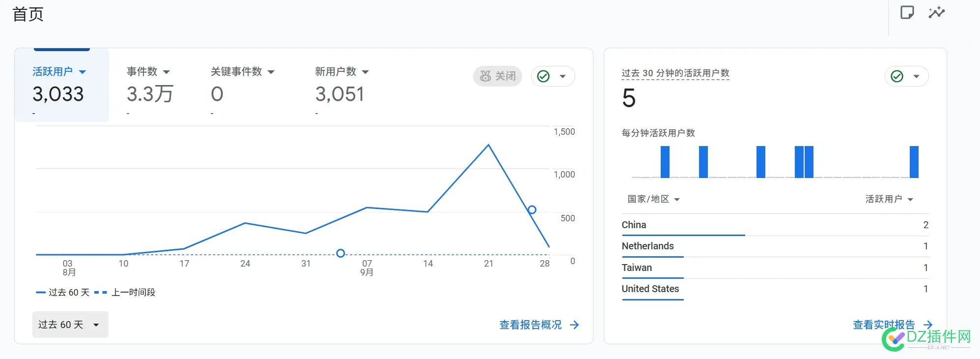Click the realtime count 5

pos(629,98)
